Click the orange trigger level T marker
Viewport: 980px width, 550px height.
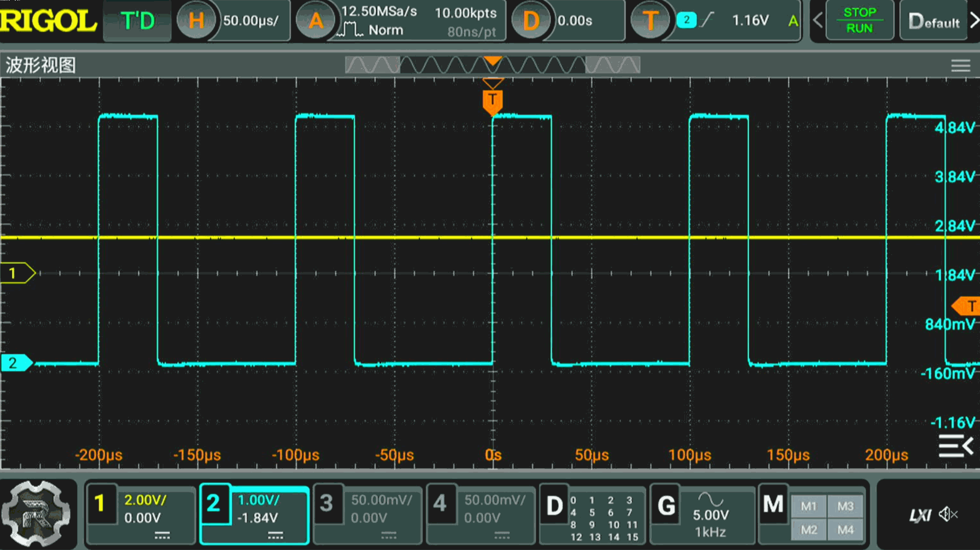tap(966, 306)
